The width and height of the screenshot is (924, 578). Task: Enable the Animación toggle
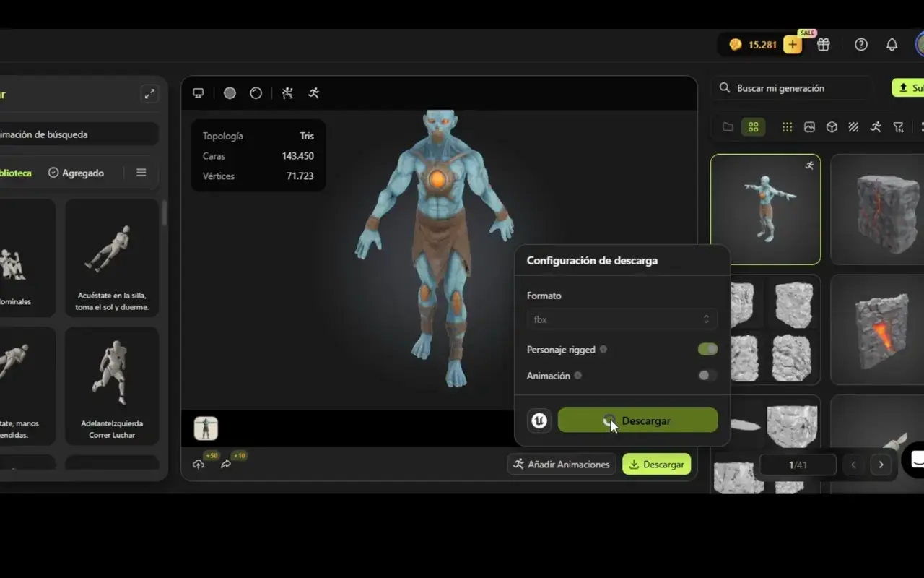click(x=707, y=375)
